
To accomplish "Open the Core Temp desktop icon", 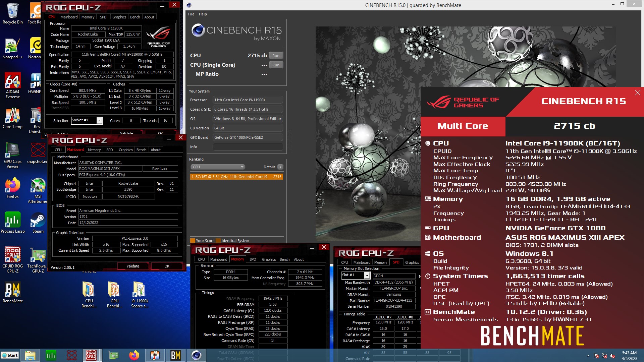I will pyautogui.click(x=12, y=118).
